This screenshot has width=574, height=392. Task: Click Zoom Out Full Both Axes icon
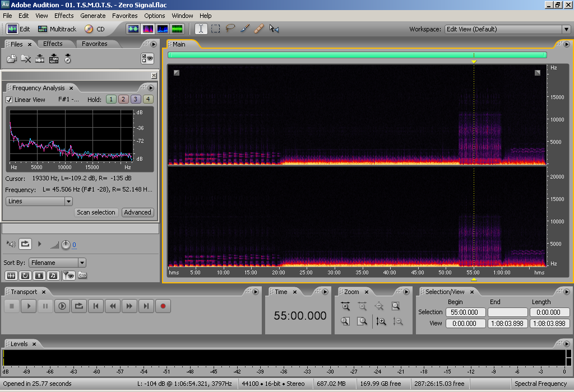[x=379, y=306]
